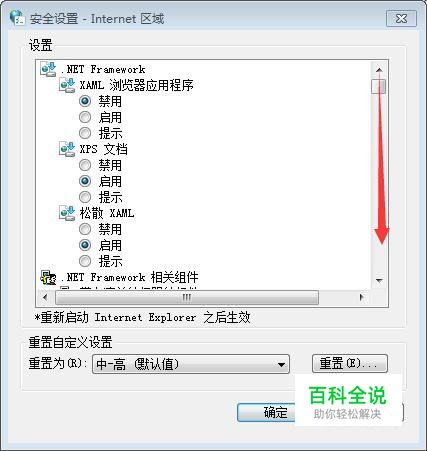
Task: Open the 重置为 中-高 dropdown
Action: [x=191, y=364]
